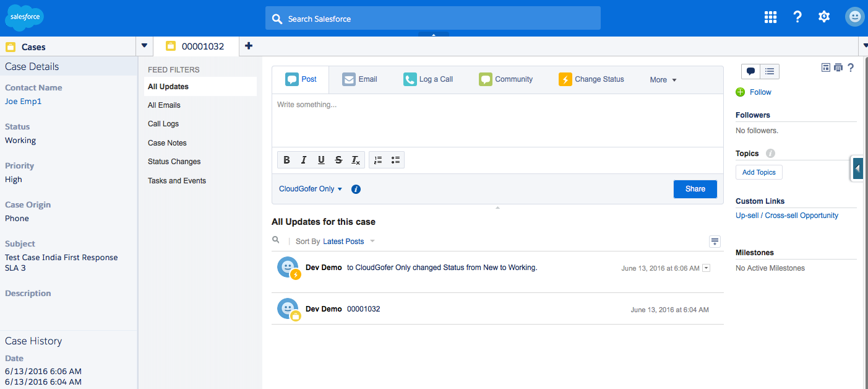Click the Topics info icon
The height and width of the screenshot is (389, 868).
click(x=770, y=153)
